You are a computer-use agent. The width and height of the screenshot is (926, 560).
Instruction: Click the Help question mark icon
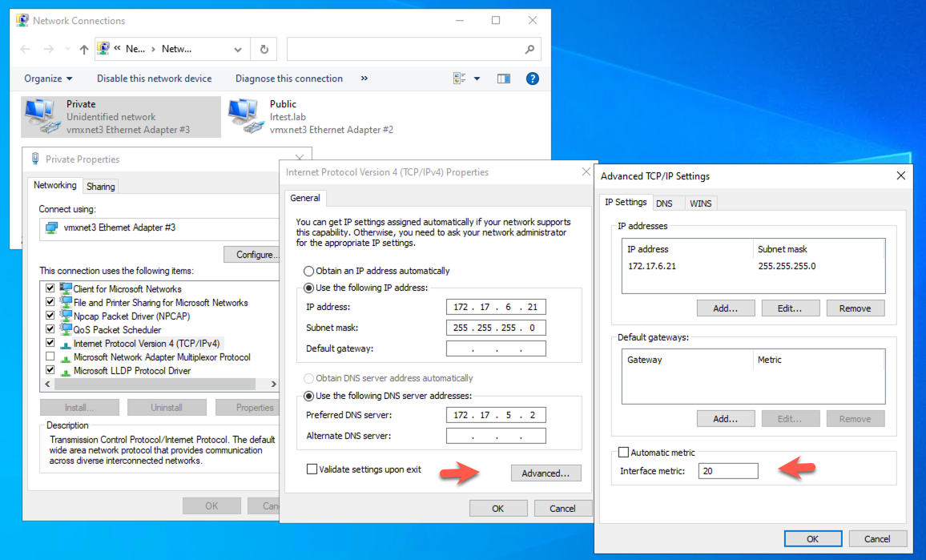pyautogui.click(x=532, y=79)
